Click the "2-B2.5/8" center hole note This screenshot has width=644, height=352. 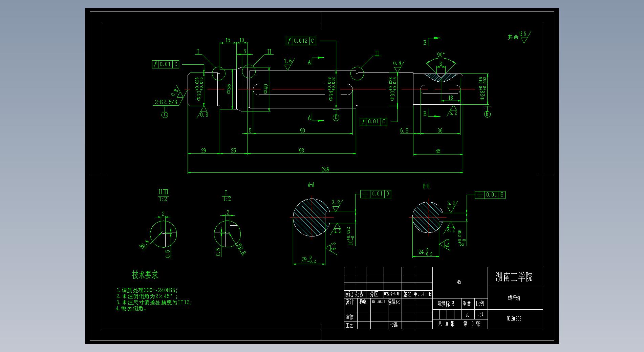point(166,102)
